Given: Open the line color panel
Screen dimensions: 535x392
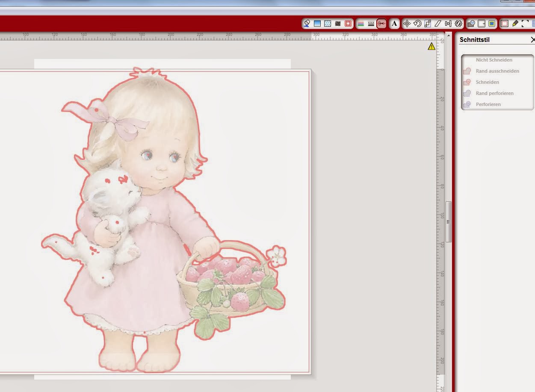Looking at the screenshot, I should (361, 24).
